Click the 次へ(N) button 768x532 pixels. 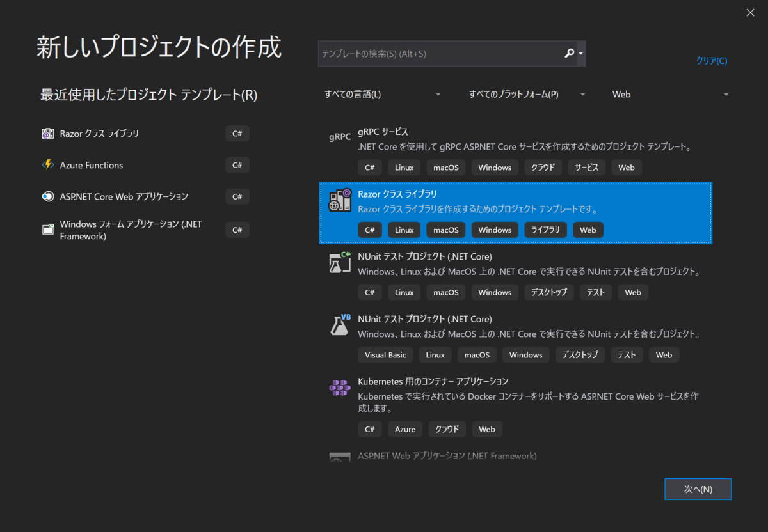point(698,489)
